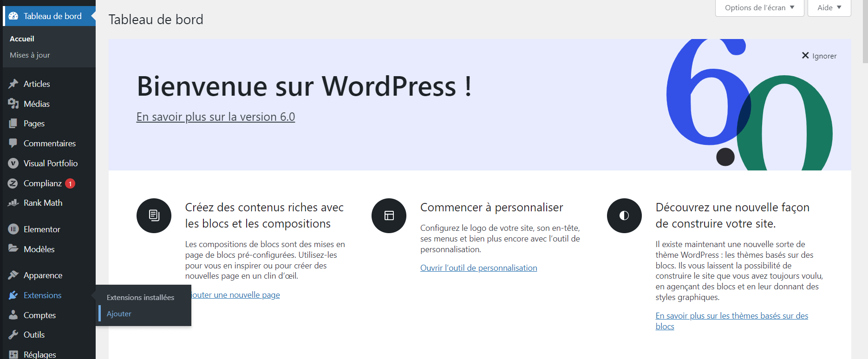
Task: Click the Articles pushpin icon
Action: tap(13, 84)
